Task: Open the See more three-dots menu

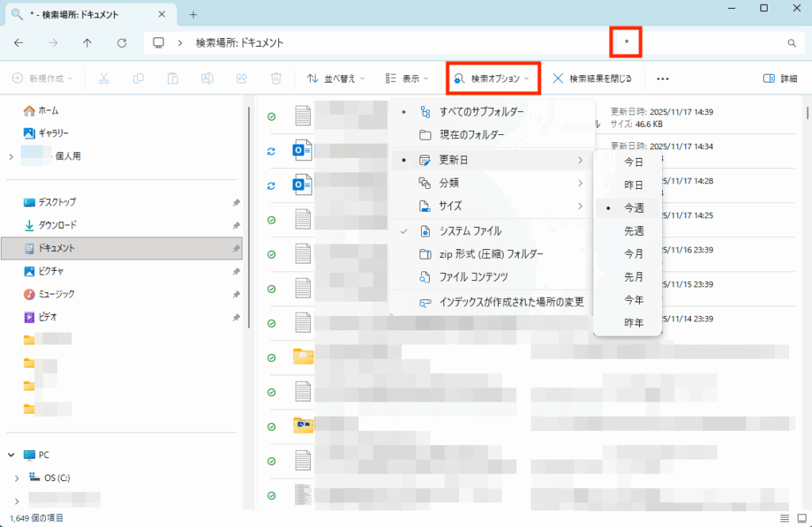Action: [x=663, y=79]
